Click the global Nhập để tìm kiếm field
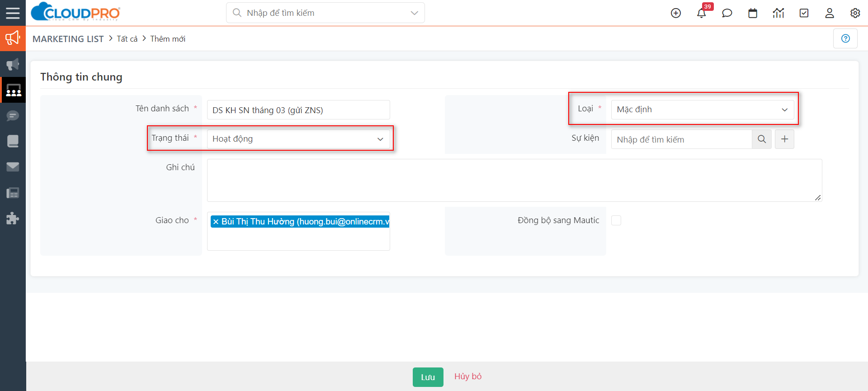This screenshot has width=868, height=391. click(325, 13)
